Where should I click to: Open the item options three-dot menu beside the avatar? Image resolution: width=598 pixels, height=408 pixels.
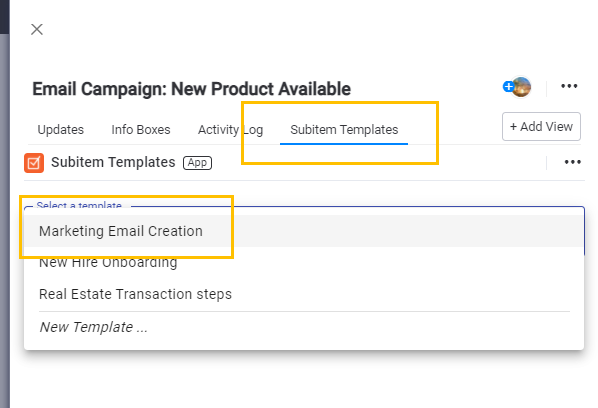point(569,86)
